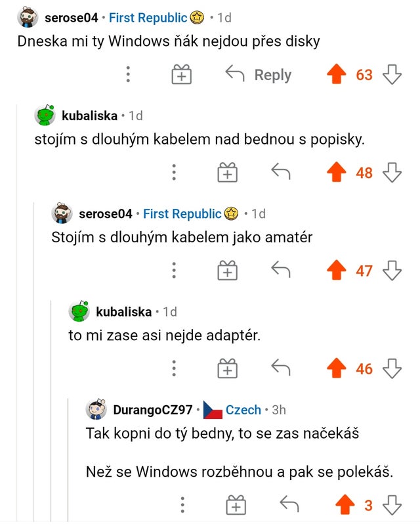
Task: Award kubaliska's comment with 48 points
Action: pyautogui.click(x=227, y=173)
